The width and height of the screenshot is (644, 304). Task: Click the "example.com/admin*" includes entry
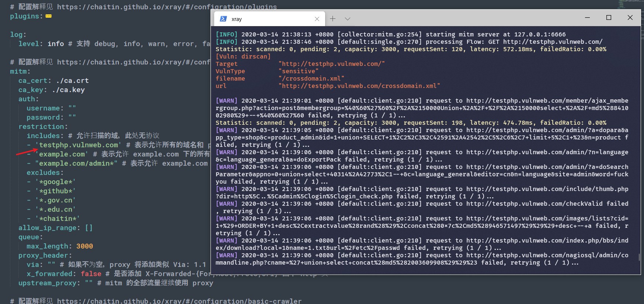pos(76,163)
